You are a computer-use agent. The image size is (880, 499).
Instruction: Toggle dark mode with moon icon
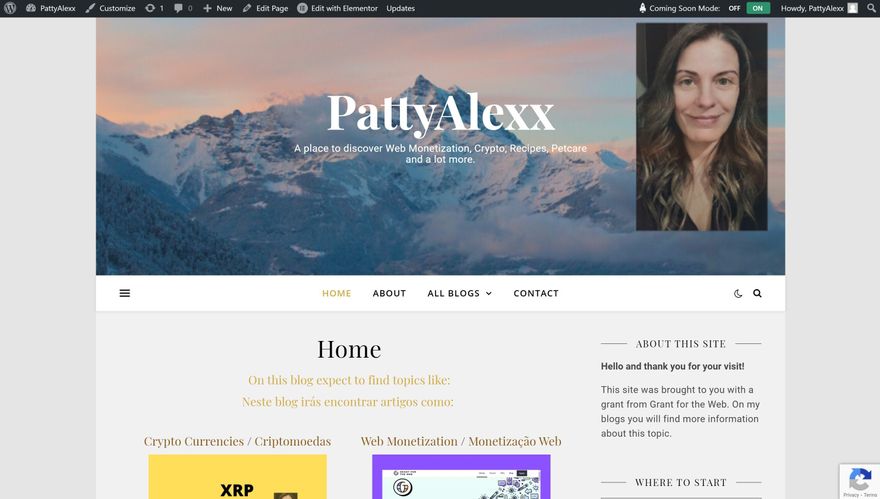point(738,293)
